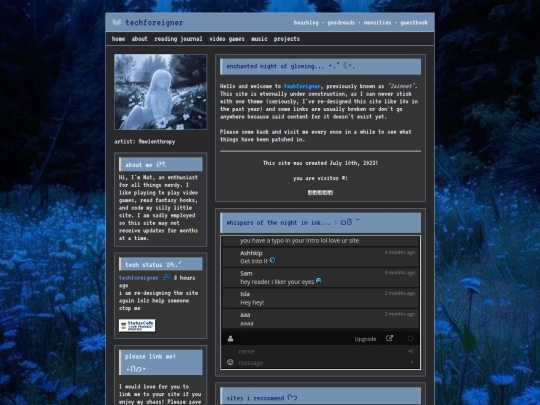Open the projects nav item
The height and width of the screenshot is (405, 540).
pos(287,39)
